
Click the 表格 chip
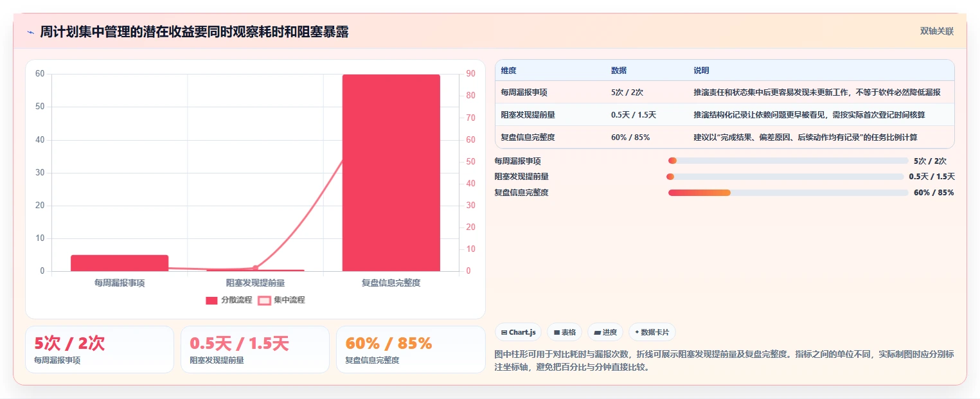pos(564,332)
